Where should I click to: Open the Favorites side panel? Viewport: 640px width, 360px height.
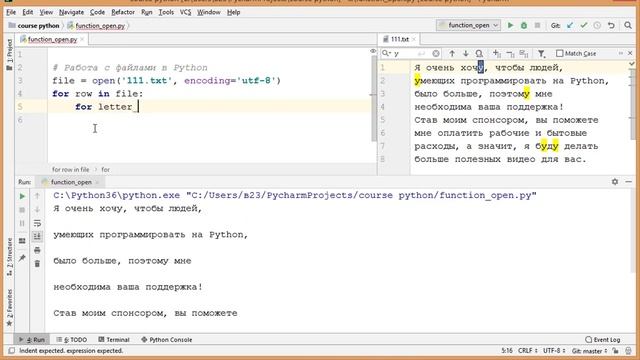click(9, 308)
